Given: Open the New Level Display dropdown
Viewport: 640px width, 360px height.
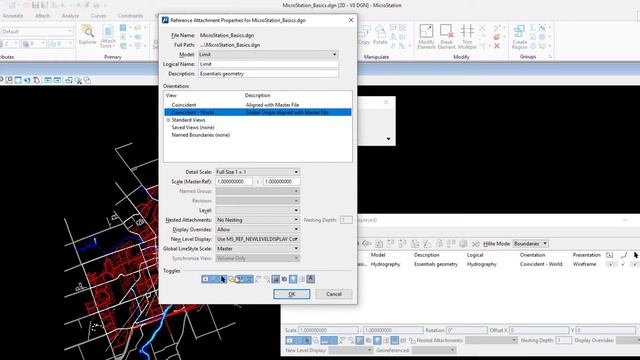Looking at the screenshot, I should pyautogui.click(x=258, y=239).
